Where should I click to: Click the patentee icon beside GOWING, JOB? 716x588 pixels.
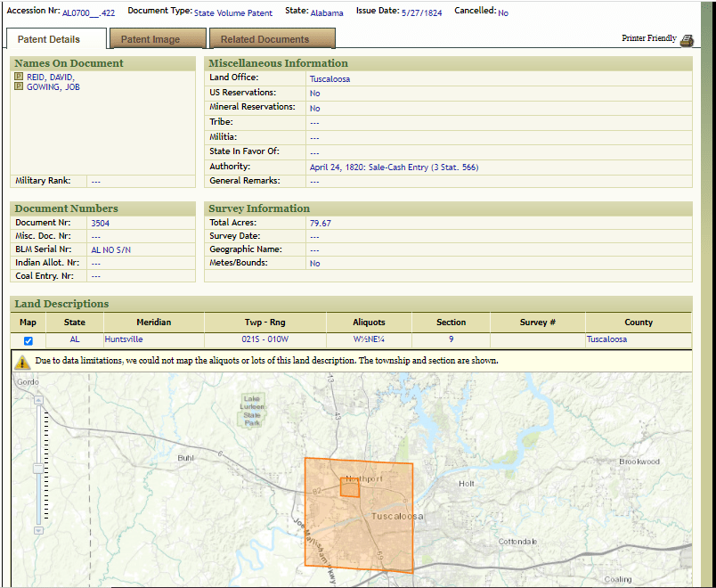19,87
